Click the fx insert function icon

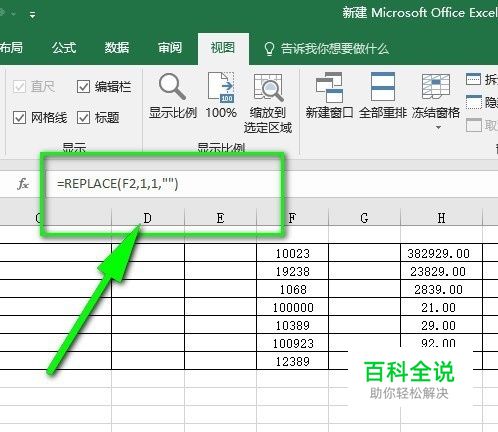(23, 184)
